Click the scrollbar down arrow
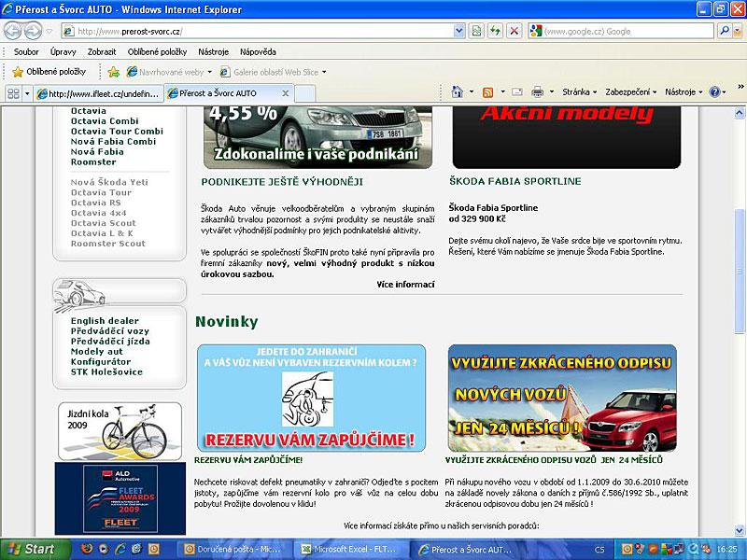 (x=740, y=529)
